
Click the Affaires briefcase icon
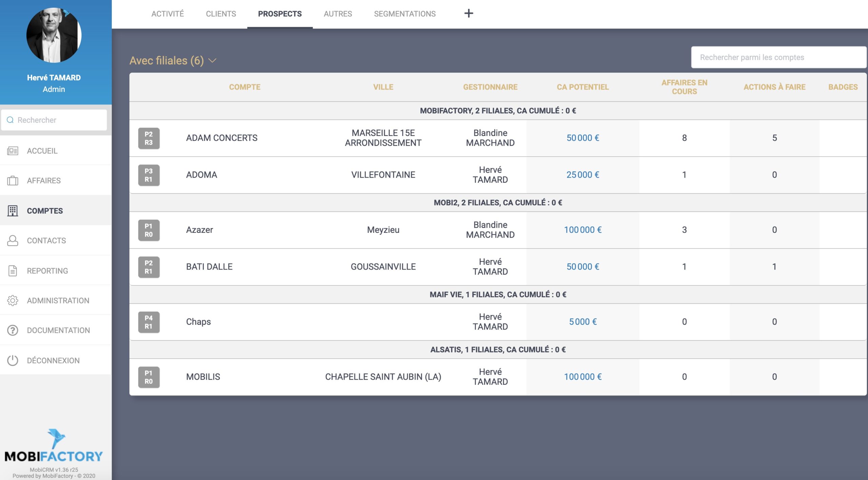13,181
